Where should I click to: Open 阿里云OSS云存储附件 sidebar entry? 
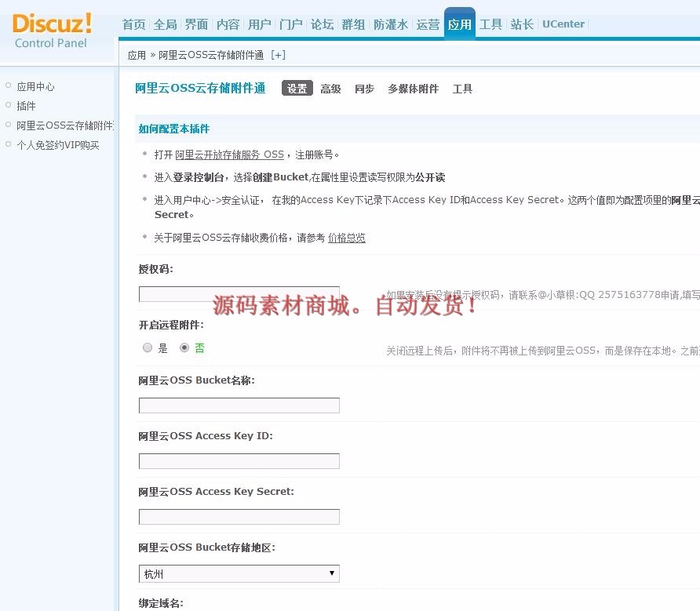point(65,125)
